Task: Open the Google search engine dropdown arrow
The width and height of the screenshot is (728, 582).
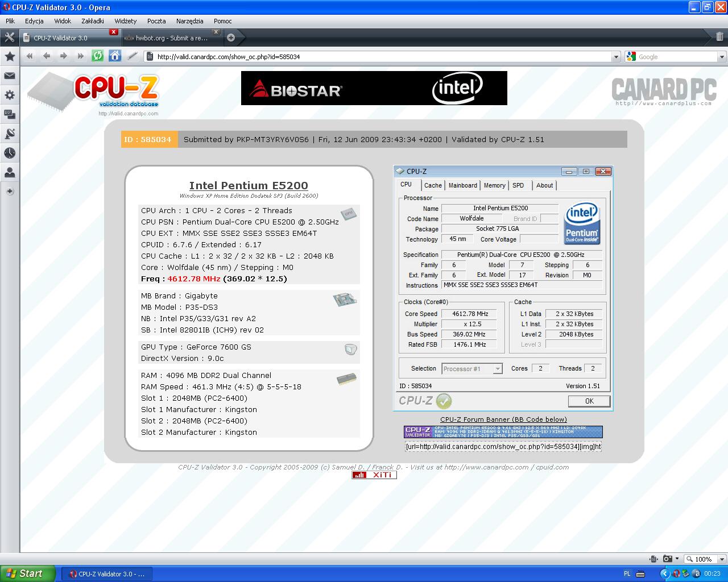Action: point(722,57)
